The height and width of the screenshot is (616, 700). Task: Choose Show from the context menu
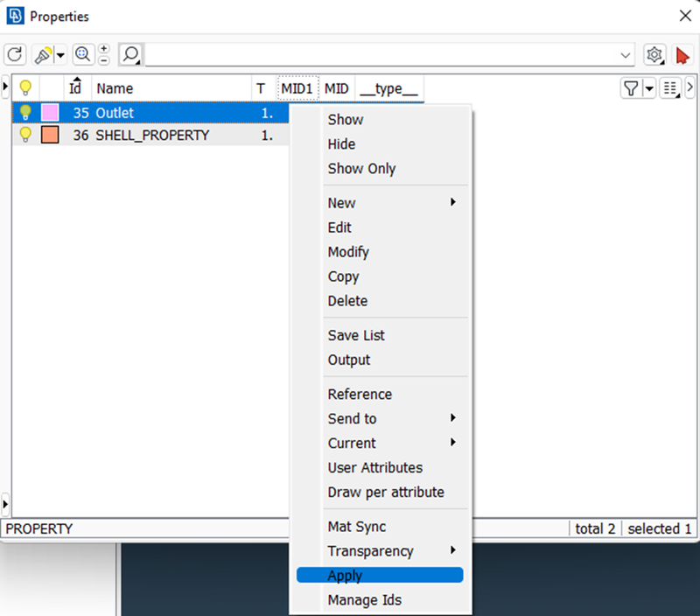coord(346,120)
